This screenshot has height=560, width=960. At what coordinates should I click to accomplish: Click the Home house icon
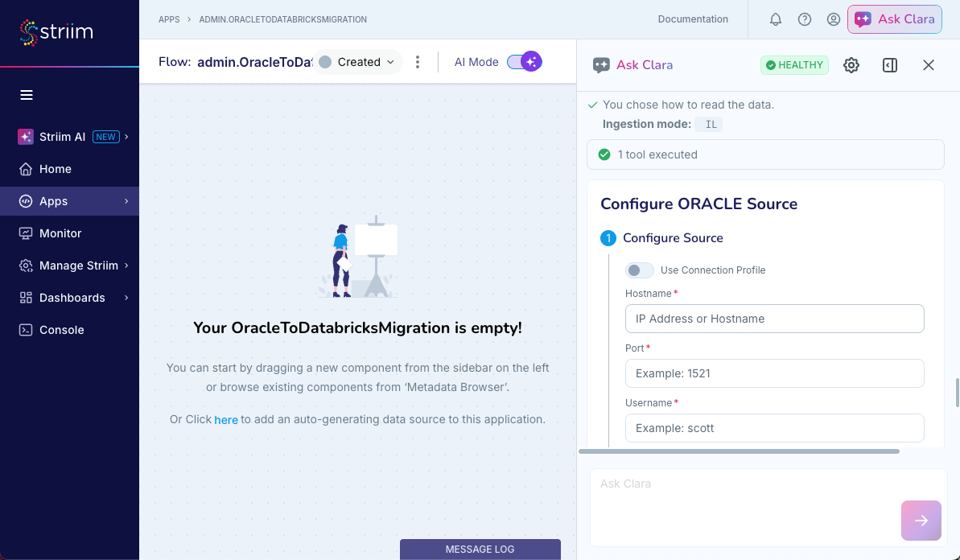tap(26, 169)
